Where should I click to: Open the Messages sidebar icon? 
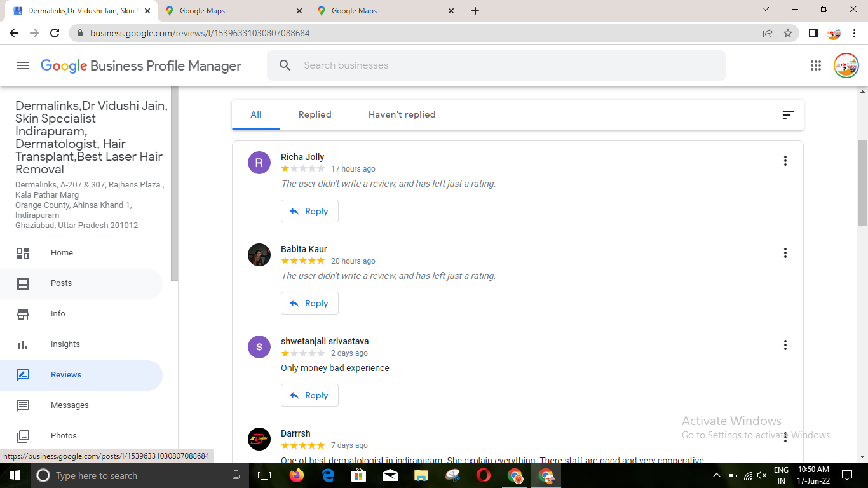(x=23, y=405)
